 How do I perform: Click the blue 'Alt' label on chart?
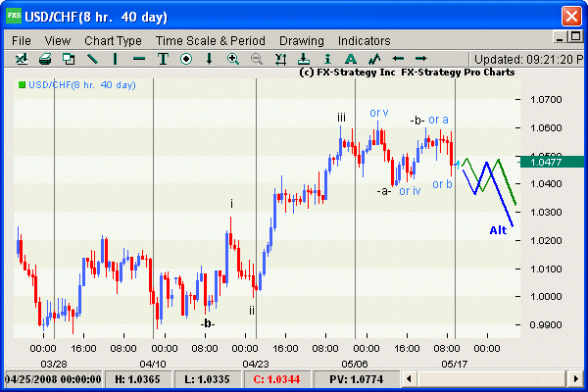pos(499,230)
